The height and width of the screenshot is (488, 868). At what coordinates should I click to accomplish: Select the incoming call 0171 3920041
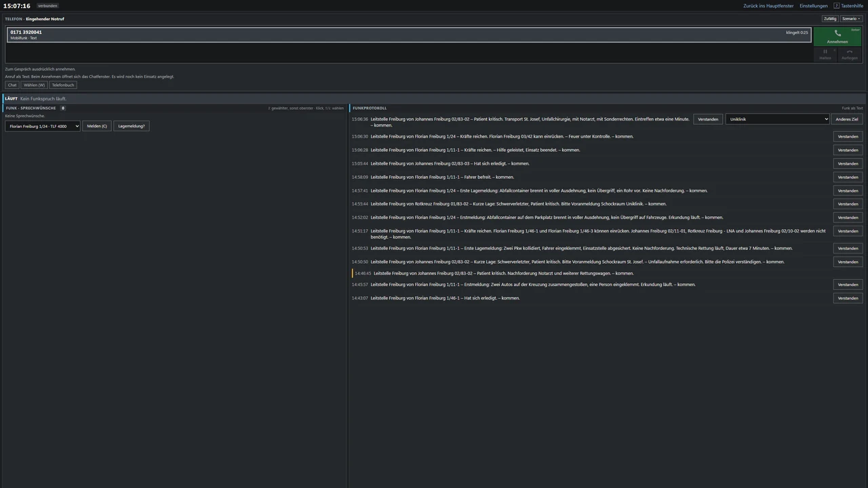409,35
